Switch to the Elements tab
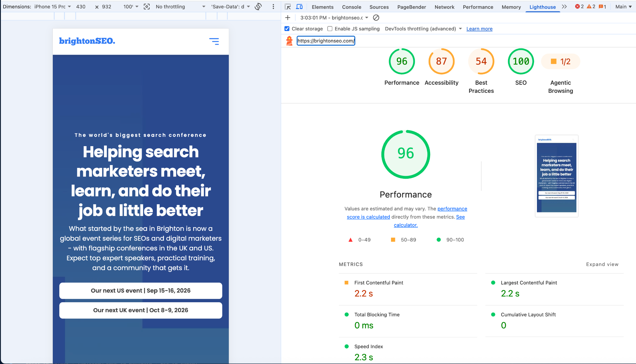Viewport: 636px width, 364px height. [323, 7]
